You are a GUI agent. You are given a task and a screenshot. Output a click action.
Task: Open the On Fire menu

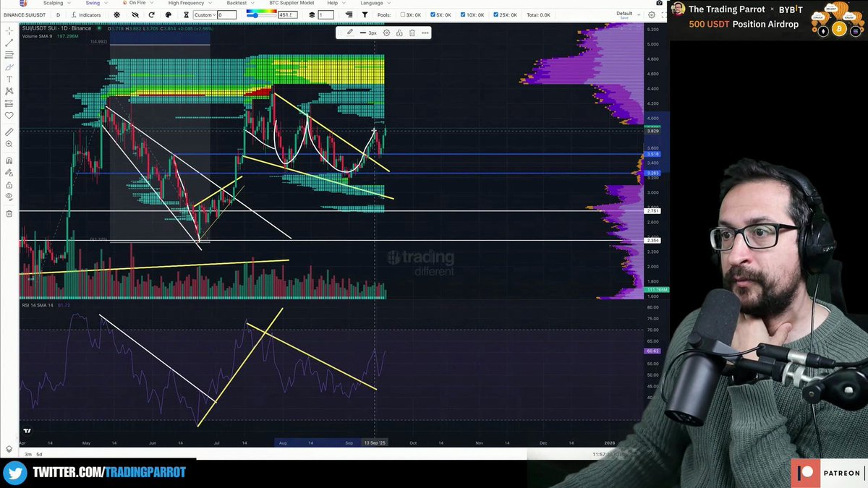click(x=140, y=3)
